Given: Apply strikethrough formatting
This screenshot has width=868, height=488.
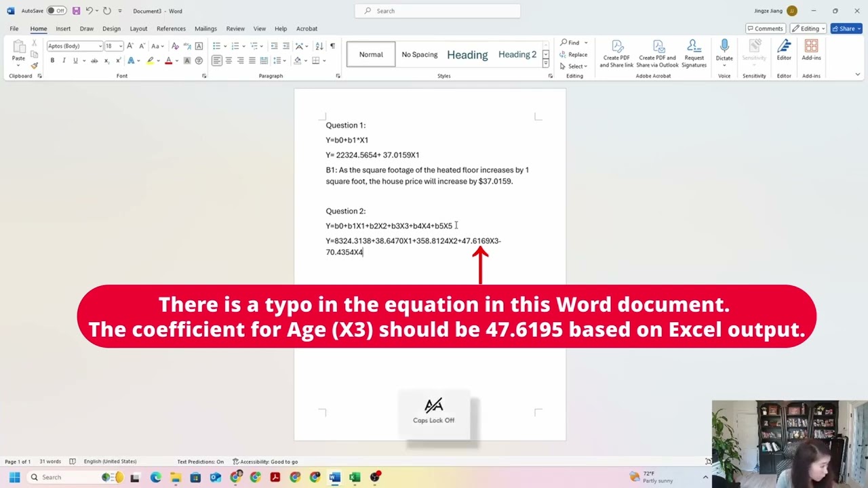Looking at the screenshot, I should 94,60.
